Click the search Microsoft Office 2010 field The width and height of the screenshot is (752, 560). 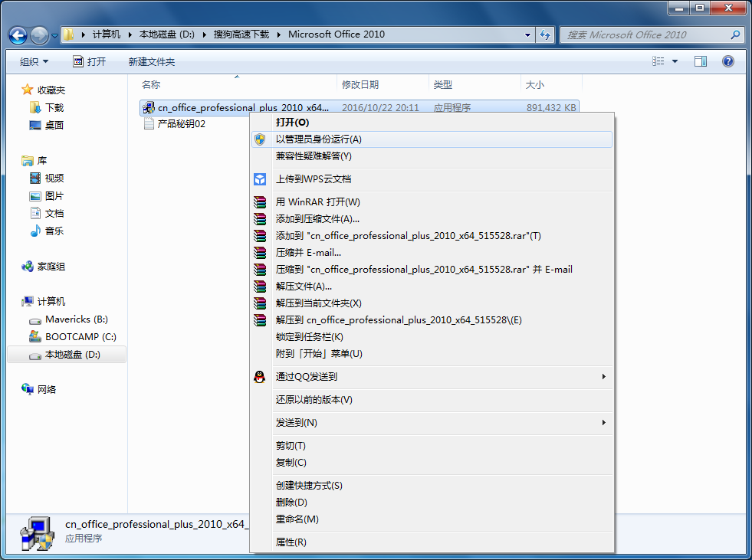click(652, 34)
